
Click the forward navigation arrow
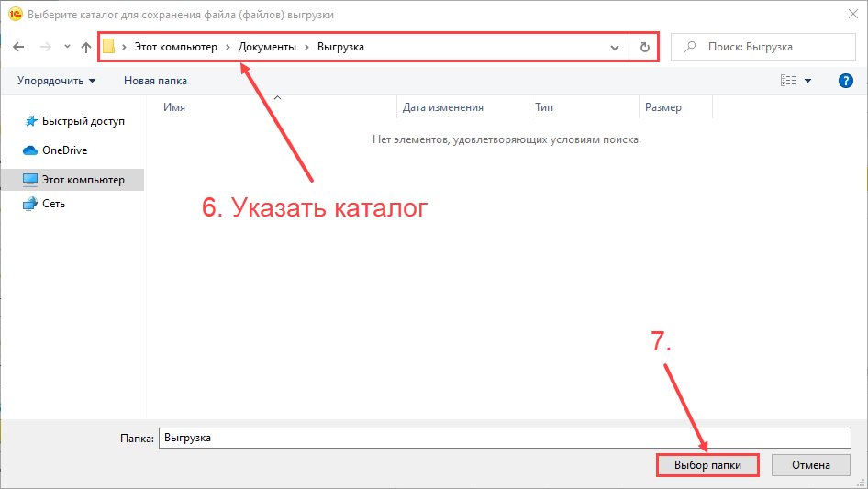(46, 47)
